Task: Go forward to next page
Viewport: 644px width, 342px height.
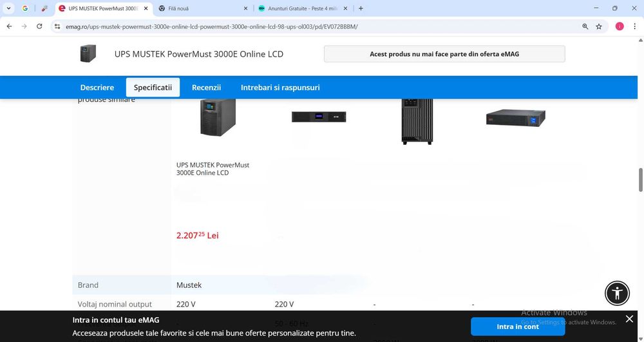Action: click(x=24, y=26)
